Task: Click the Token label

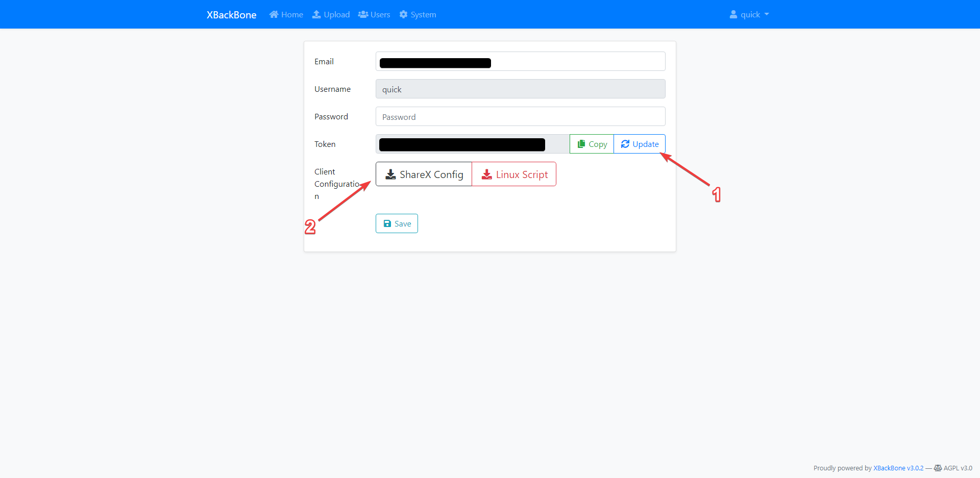Action: coord(325,144)
